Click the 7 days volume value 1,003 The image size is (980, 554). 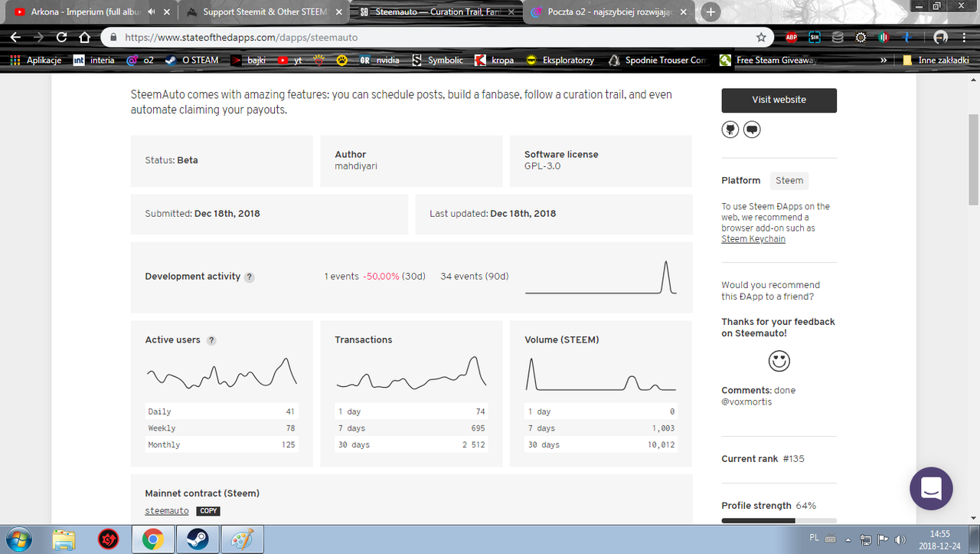pos(663,428)
